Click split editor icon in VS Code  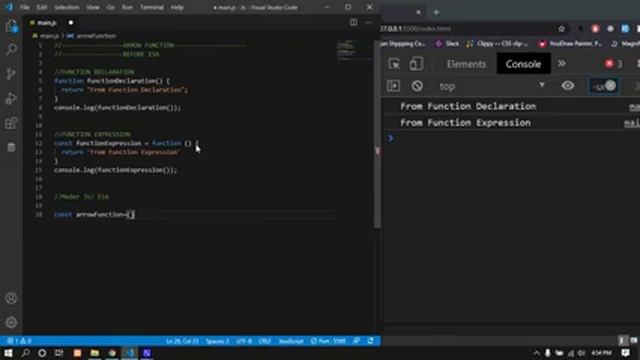[x=353, y=22]
